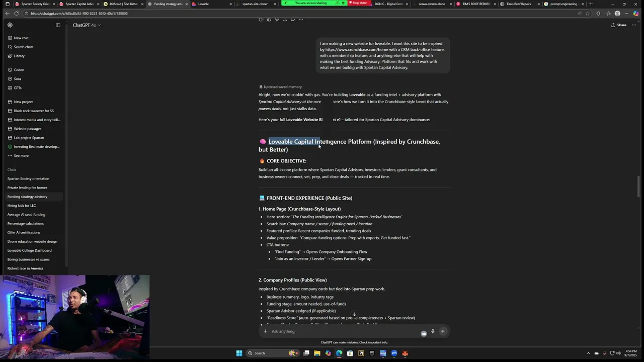
Task: Open Sora from the sidebar
Action: [x=15, y=79]
